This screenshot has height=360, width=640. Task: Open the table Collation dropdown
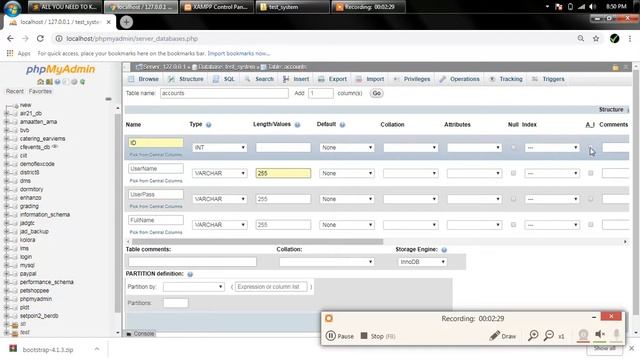coord(327,262)
